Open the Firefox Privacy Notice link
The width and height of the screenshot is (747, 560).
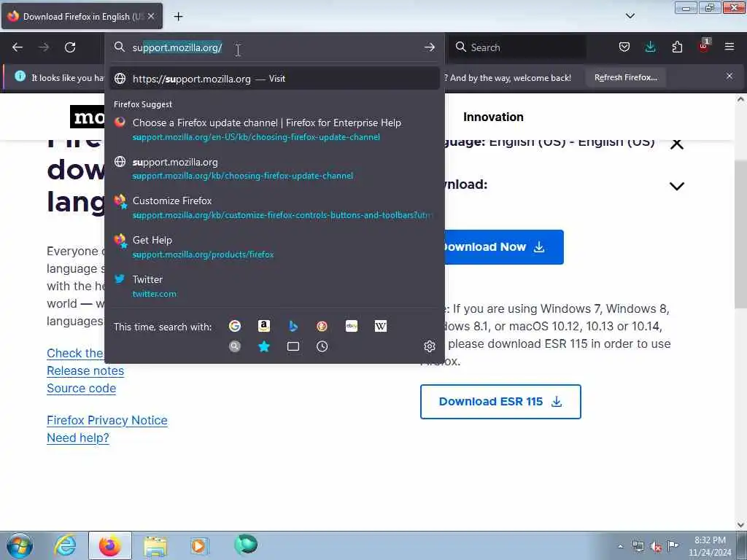(x=107, y=420)
